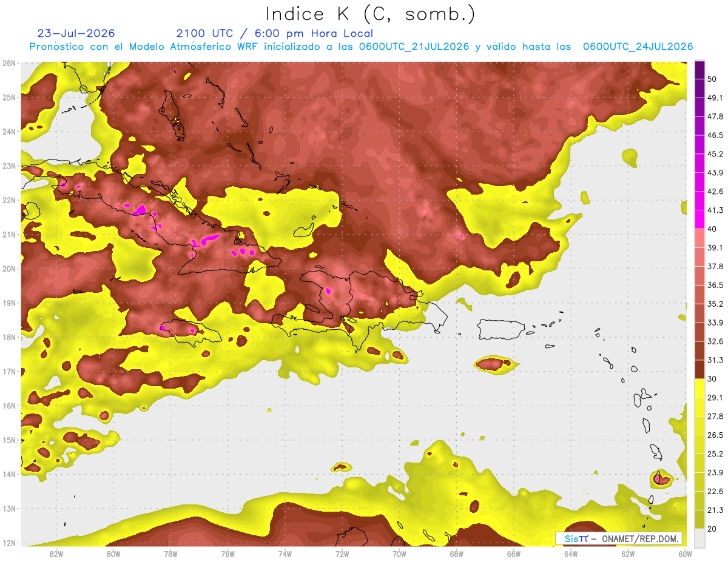Click the latitude axis label "14N"
728x562 pixels.
[9, 474]
